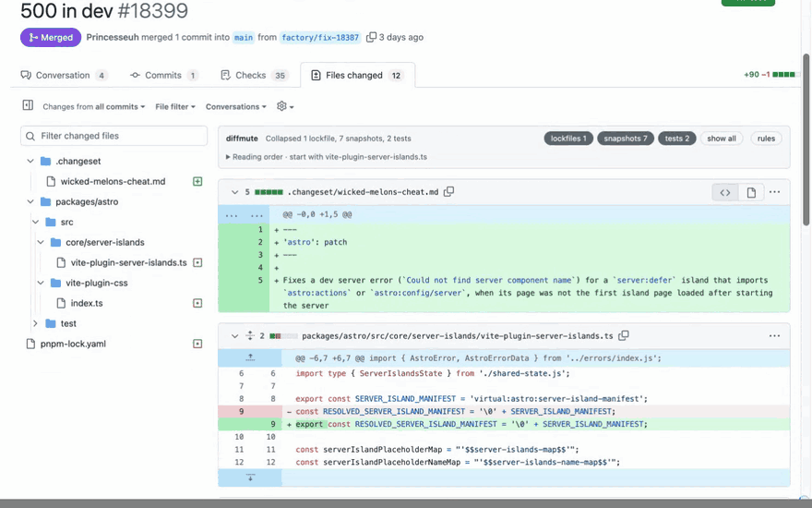The image size is (812, 508).
Task: Toggle the snapshots 7 filter pill
Action: [625, 139]
